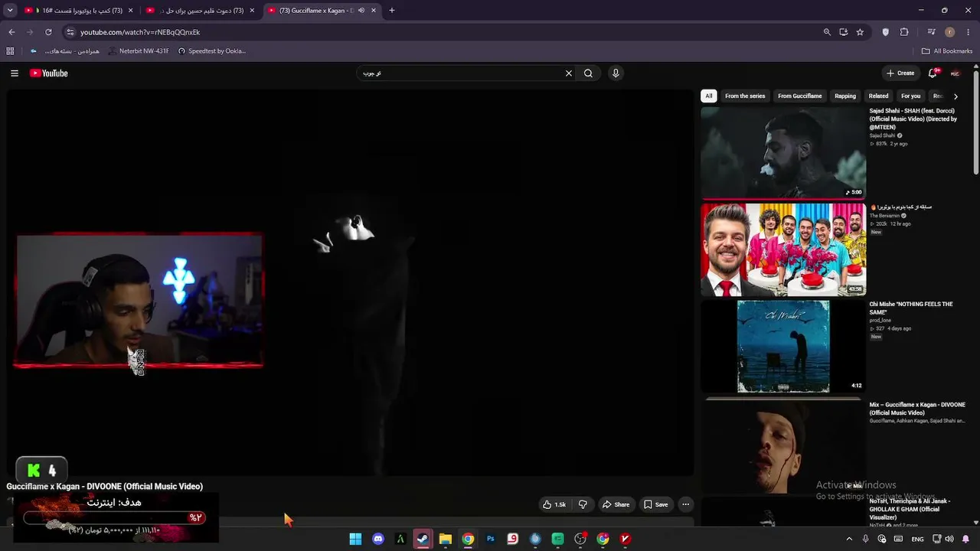Like the video with 1.5k likes
The height and width of the screenshot is (551, 980).
point(554,504)
